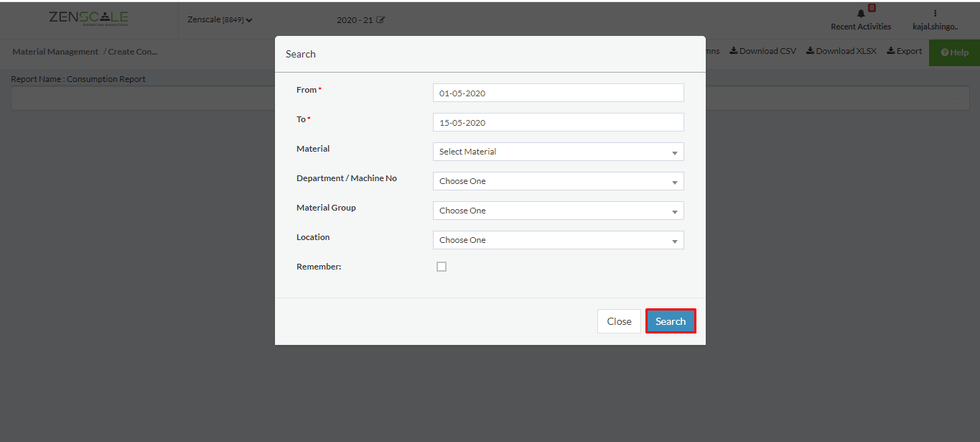
Task: Close the Search dialog
Action: (x=619, y=321)
